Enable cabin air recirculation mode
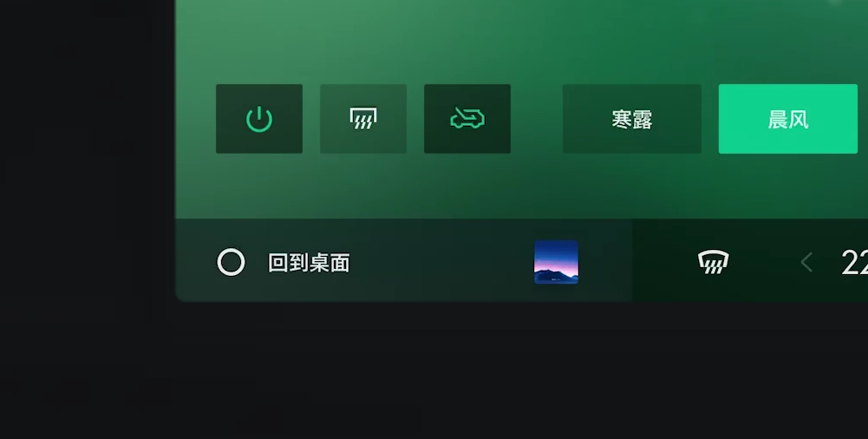 click(467, 119)
